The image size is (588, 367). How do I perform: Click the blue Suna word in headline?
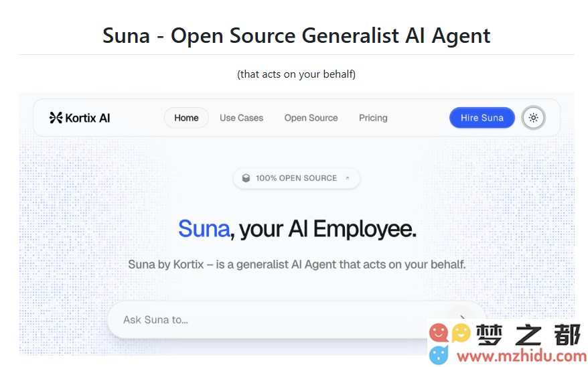(204, 228)
